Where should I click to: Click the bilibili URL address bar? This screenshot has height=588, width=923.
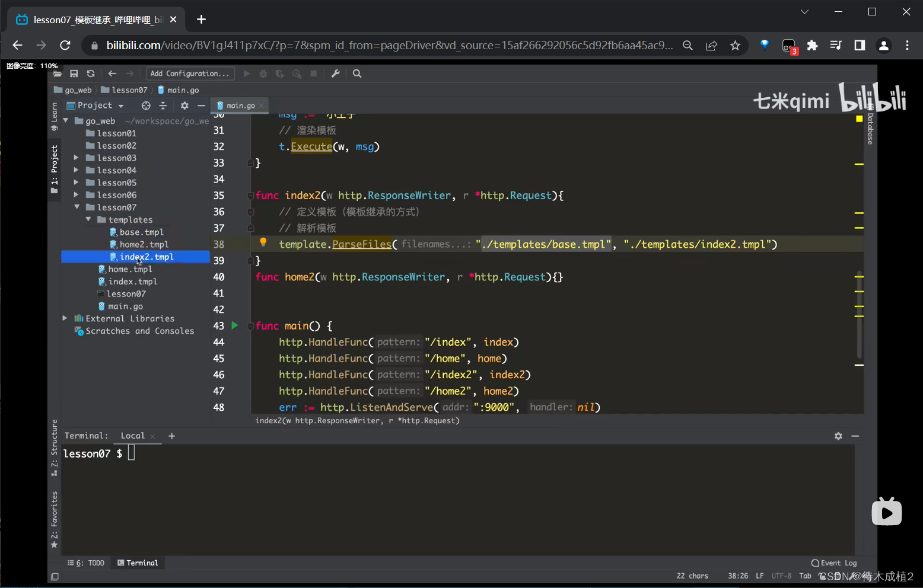pos(390,45)
